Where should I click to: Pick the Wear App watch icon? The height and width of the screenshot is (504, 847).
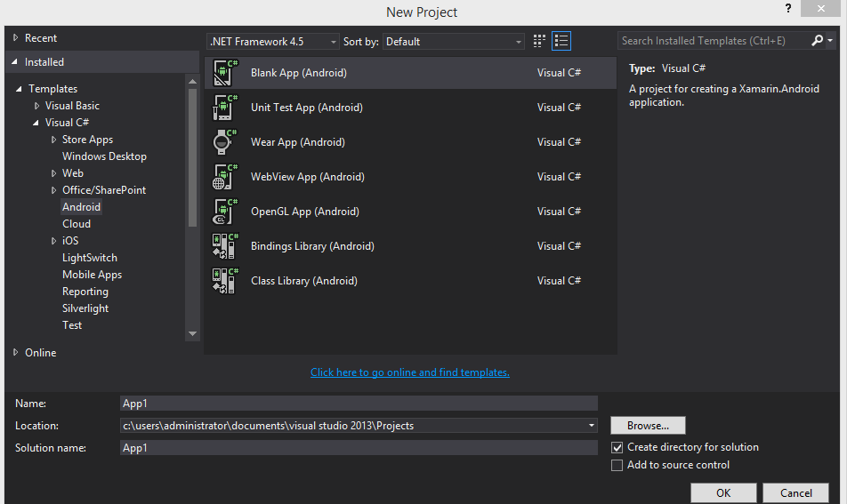point(225,142)
